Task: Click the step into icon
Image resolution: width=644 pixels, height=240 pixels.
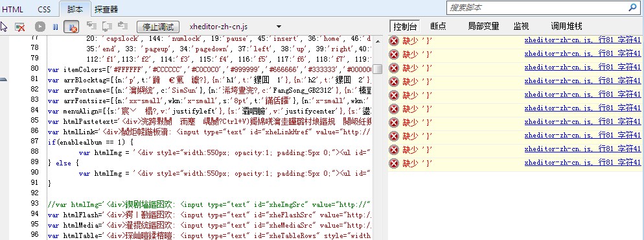Action: point(91,27)
